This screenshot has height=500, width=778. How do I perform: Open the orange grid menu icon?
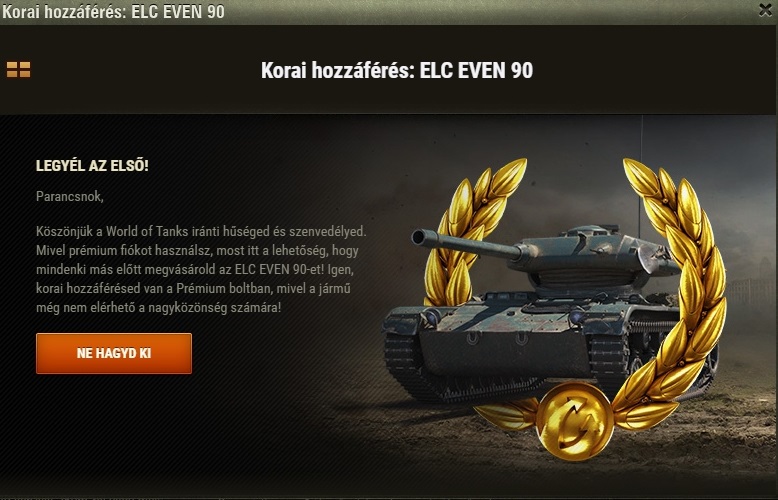click(x=18, y=70)
